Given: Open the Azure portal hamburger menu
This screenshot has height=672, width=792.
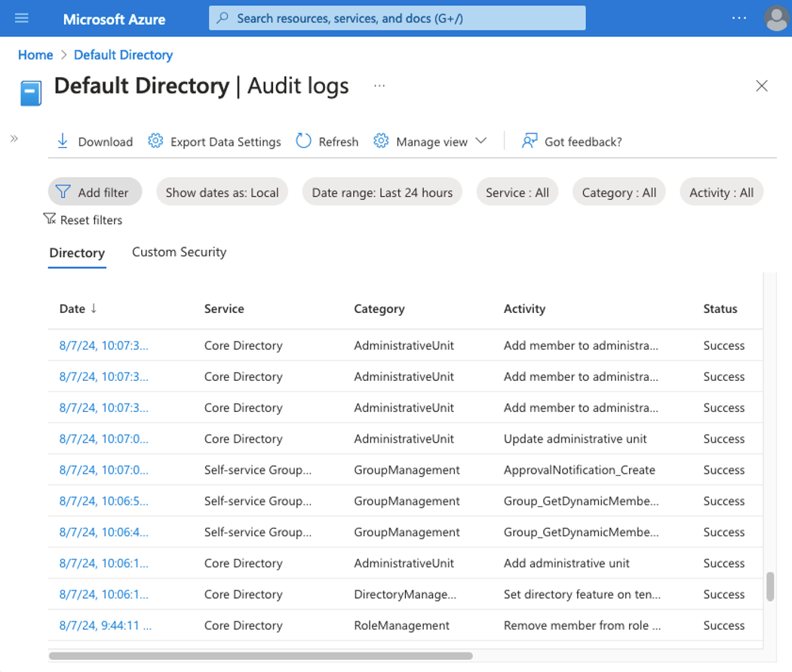Looking at the screenshot, I should coord(21,18).
